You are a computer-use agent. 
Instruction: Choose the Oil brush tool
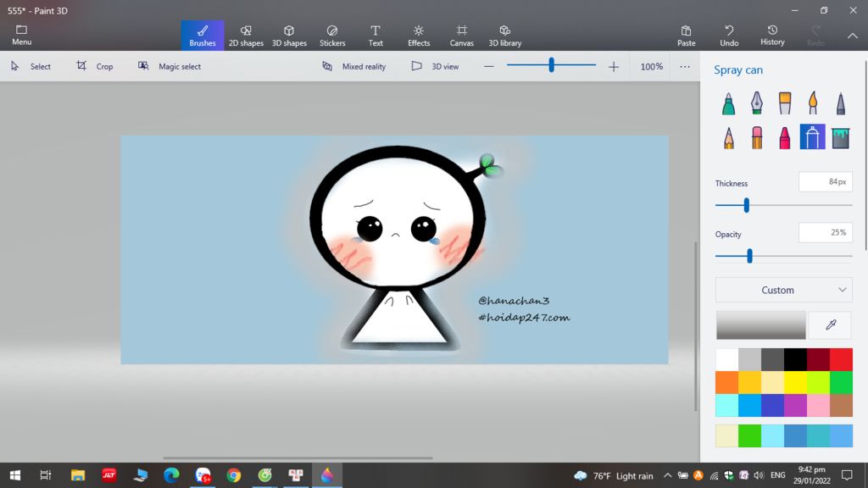click(785, 103)
